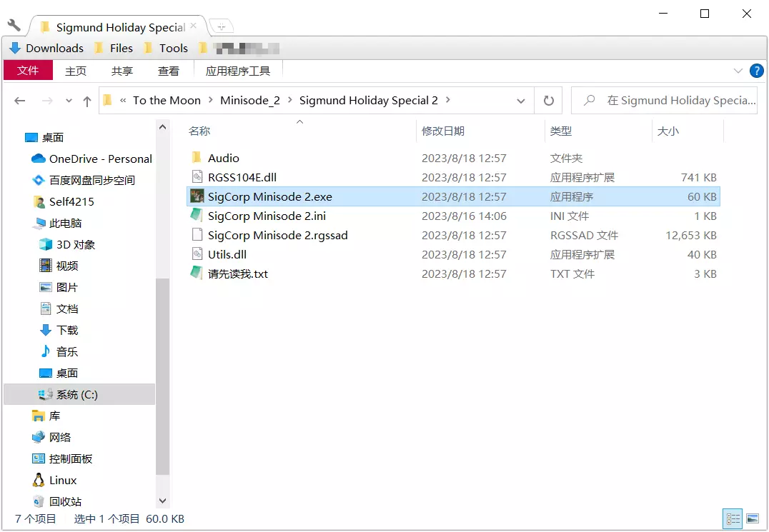769x532 pixels.
Task: Open 音乐 folder in sidebar
Action: (x=59, y=352)
